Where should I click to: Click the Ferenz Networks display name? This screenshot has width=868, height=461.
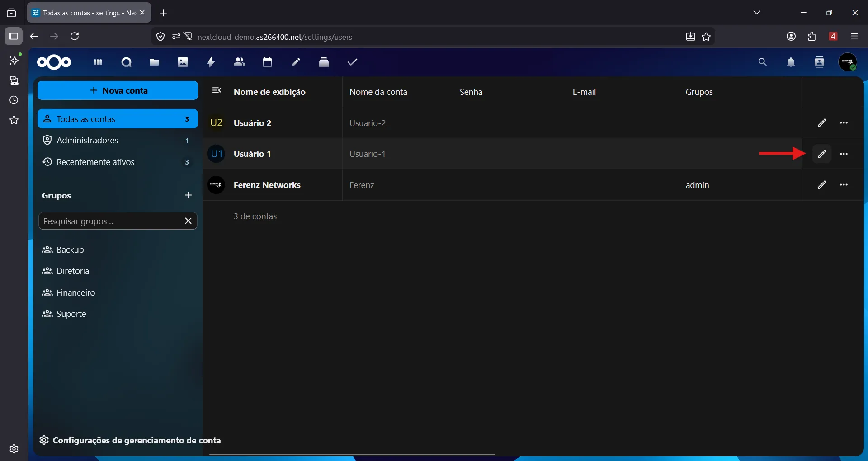(x=267, y=185)
